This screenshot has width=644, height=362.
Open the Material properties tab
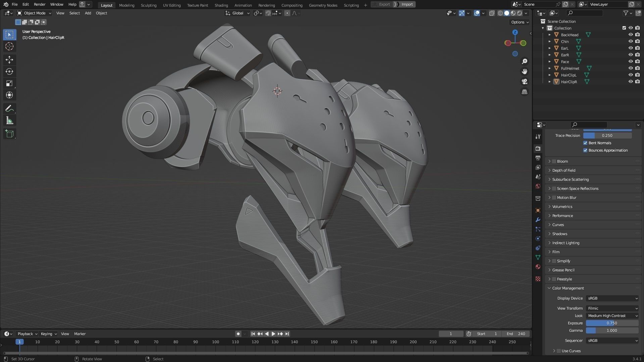[538, 267]
